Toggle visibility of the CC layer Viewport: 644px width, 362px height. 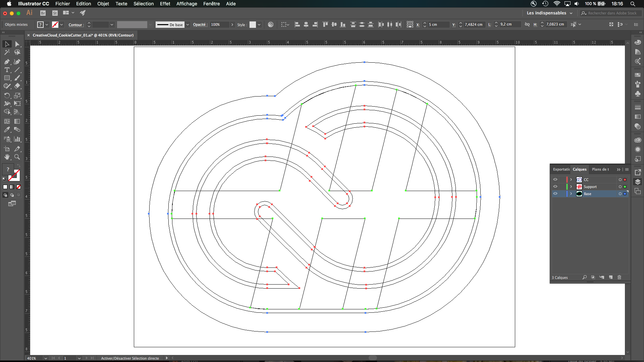555,179
